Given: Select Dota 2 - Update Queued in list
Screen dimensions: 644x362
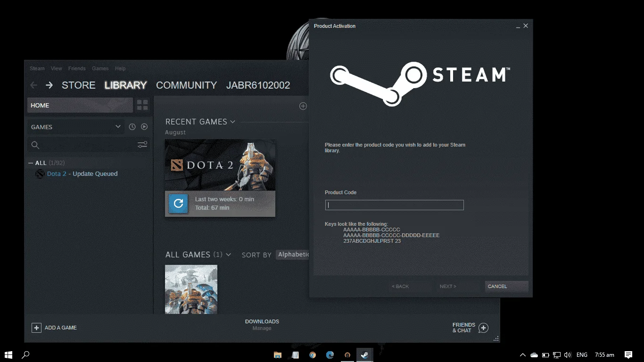Looking at the screenshot, I should click(83, 174).
